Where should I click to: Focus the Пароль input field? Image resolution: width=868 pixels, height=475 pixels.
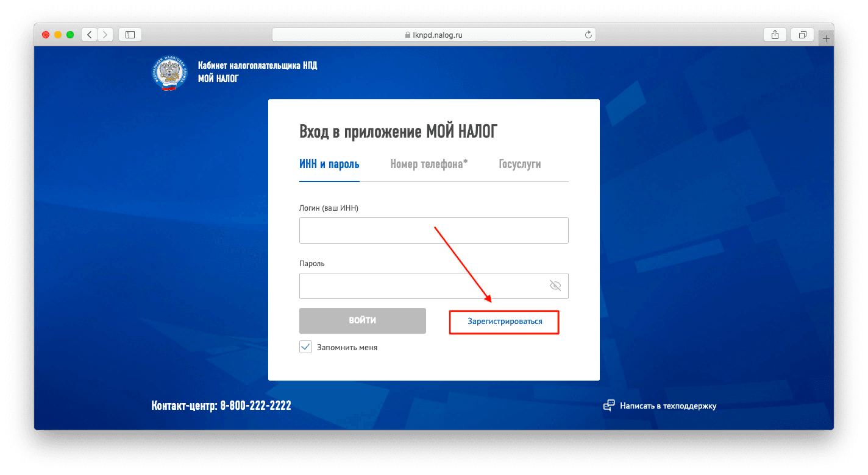click(434, 286)
